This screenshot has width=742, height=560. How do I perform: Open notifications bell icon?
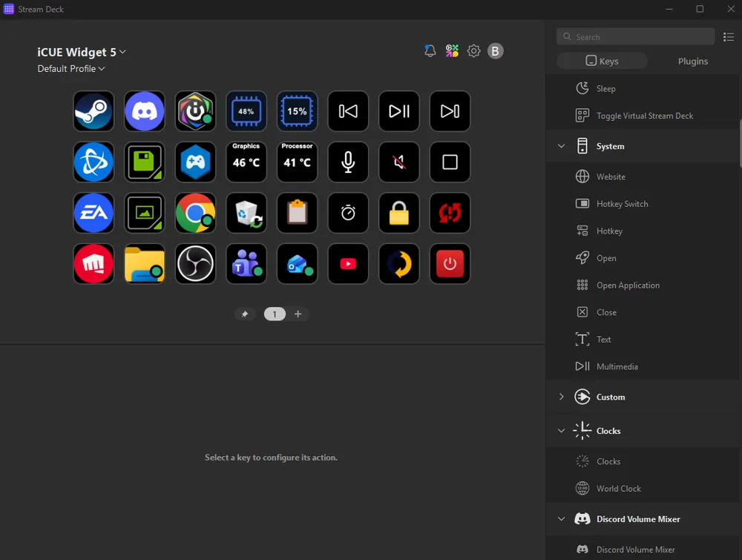tap(430, 50)
